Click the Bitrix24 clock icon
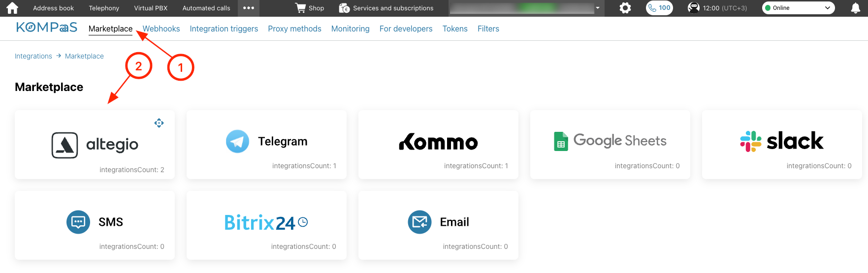 click(x=303, y=222)
